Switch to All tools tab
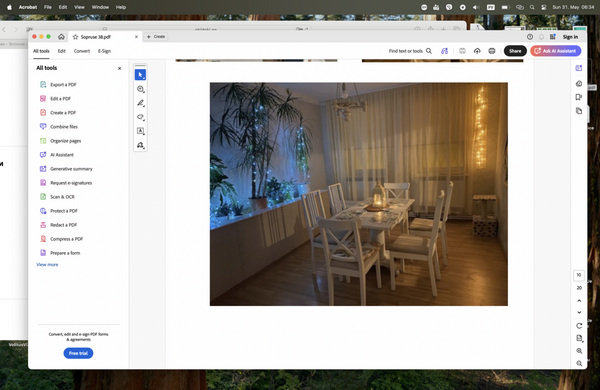 click(41, 51)
